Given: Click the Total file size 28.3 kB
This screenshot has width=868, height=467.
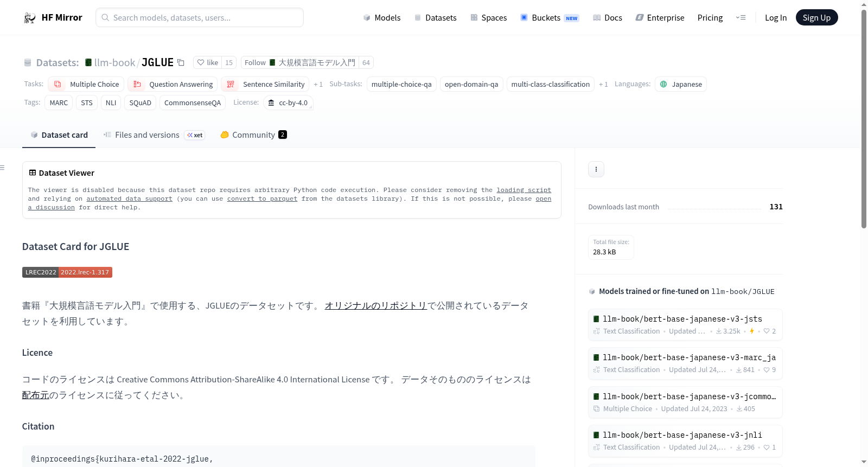Looking at the screenshot, I should click(611, 247).
